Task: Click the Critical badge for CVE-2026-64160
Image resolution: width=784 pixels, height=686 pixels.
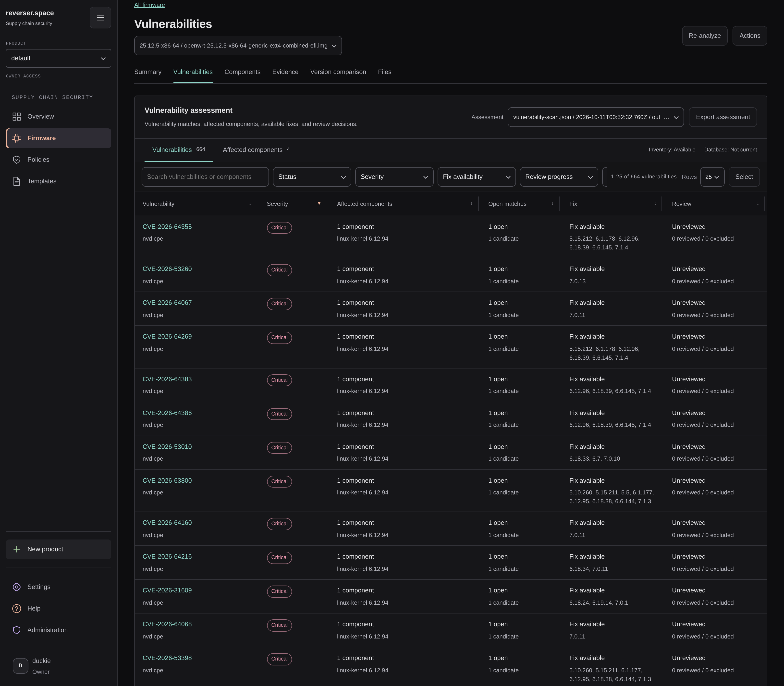Action: click(x=279, y=524)
